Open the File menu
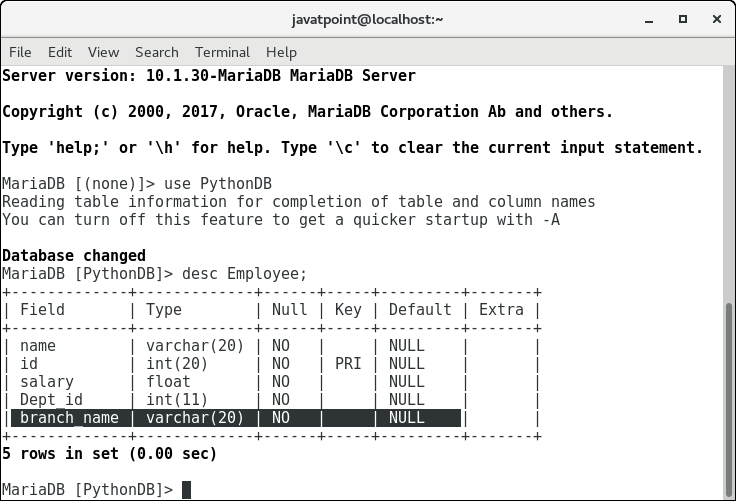Viewport: 736px width, 501px height. click(x=20, y=52)
